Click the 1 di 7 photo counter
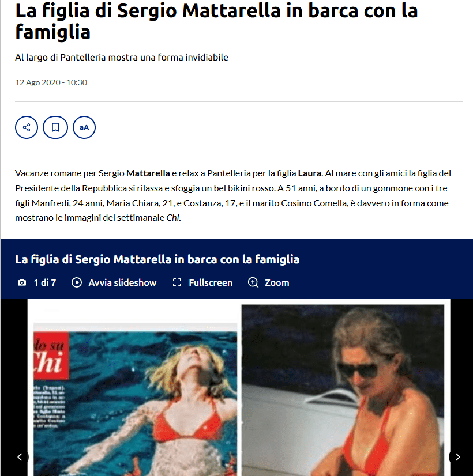The width and height of the screenshot is (473, 476). [45, 282]
